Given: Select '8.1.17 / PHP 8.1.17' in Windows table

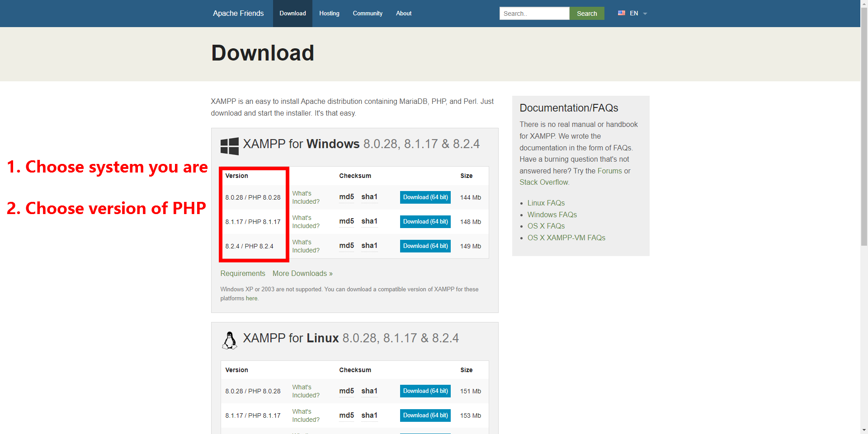Looking at the screenshot, I should [x=253, y=222].
